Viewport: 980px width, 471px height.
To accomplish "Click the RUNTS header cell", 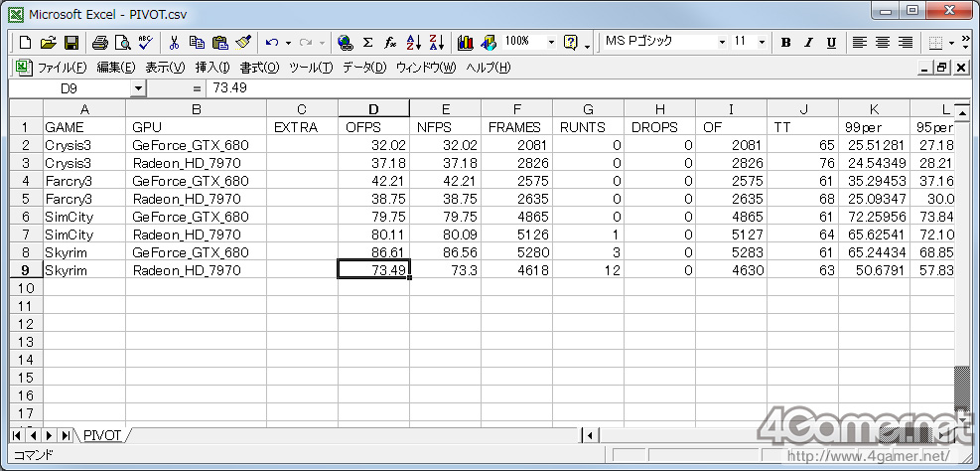I will [588, 127].
